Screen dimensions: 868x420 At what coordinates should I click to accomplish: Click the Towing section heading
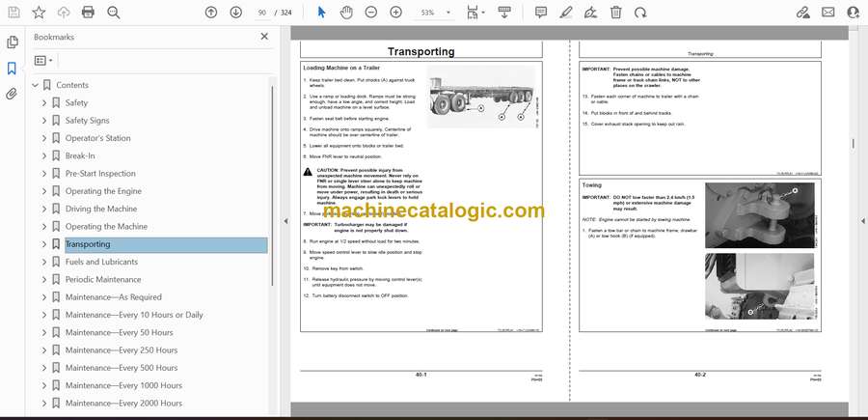592,185
